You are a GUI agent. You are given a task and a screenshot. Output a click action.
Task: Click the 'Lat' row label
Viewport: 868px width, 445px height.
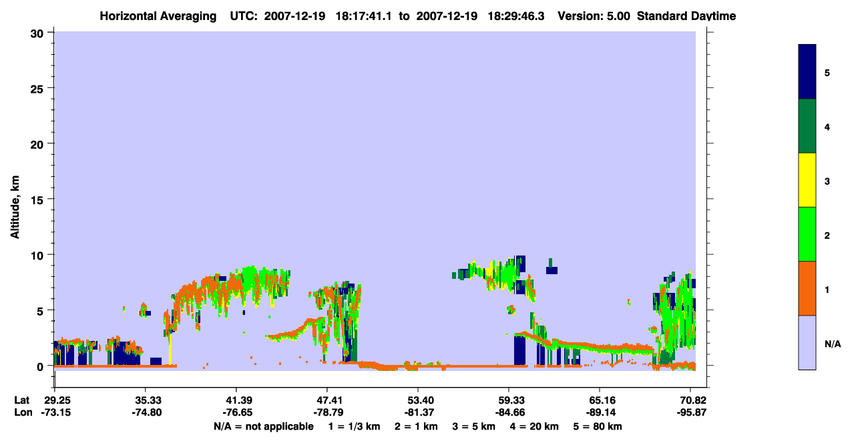click(x=21, y=400)
